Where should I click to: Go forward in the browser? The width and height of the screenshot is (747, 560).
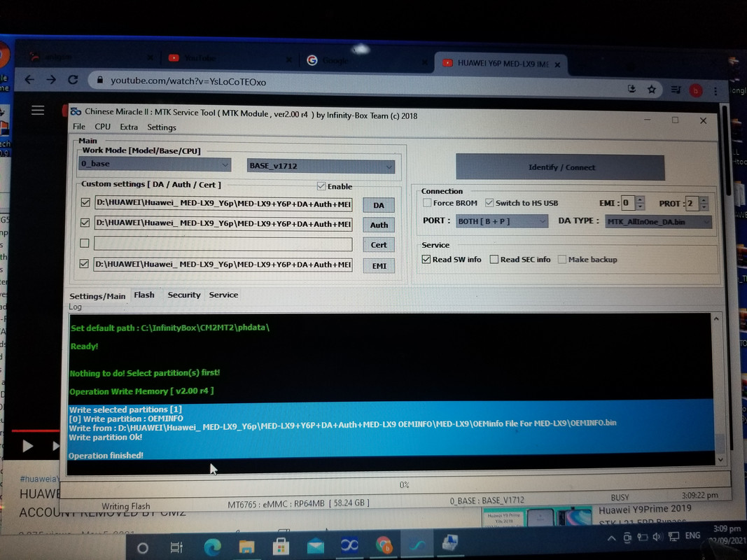tap(51, 80)
